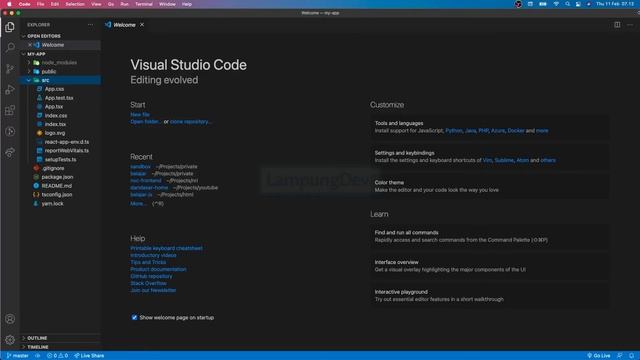Viewport: 640px width, 360px height.
Task: Open the File menu
Action: pyautogui.click(x=40, y=4)
